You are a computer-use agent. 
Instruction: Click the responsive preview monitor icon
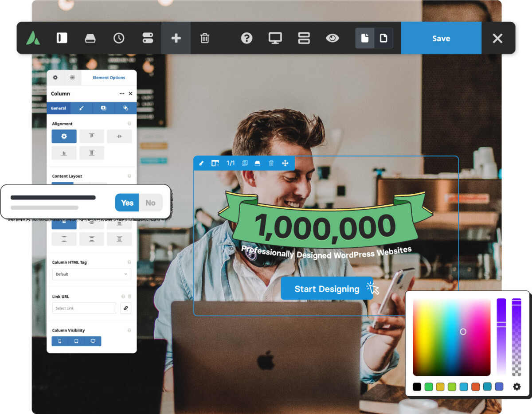pos(275,38)
